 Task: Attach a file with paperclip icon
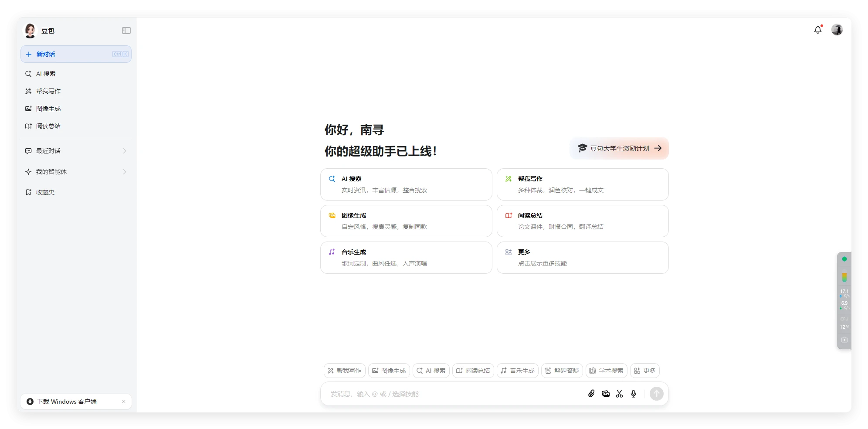click(x=591, y=394)
